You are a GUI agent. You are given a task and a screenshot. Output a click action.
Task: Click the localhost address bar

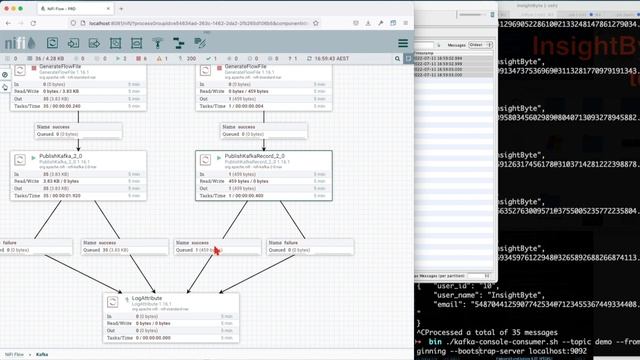[x=196, y=23]
